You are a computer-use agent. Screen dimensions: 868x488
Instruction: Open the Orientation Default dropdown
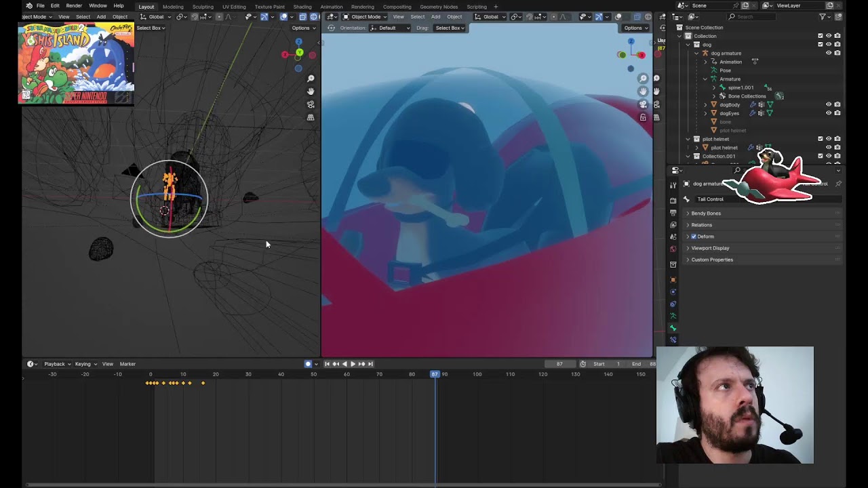[x=391, y=28]
